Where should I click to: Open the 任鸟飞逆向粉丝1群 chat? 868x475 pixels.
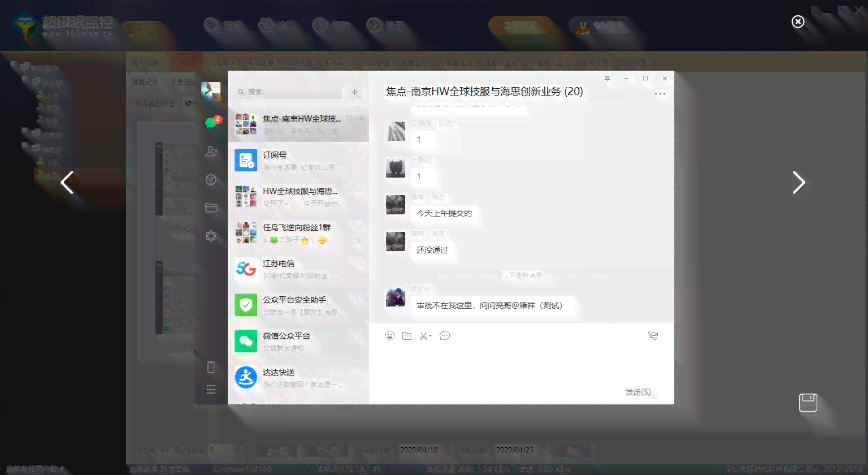(298, 232)
